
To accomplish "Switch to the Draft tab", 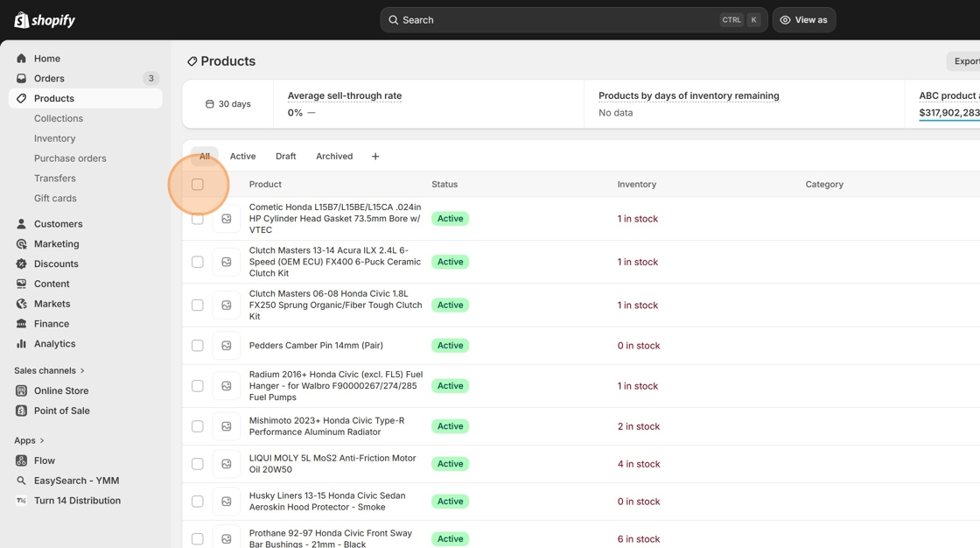I will pos(285,157).
